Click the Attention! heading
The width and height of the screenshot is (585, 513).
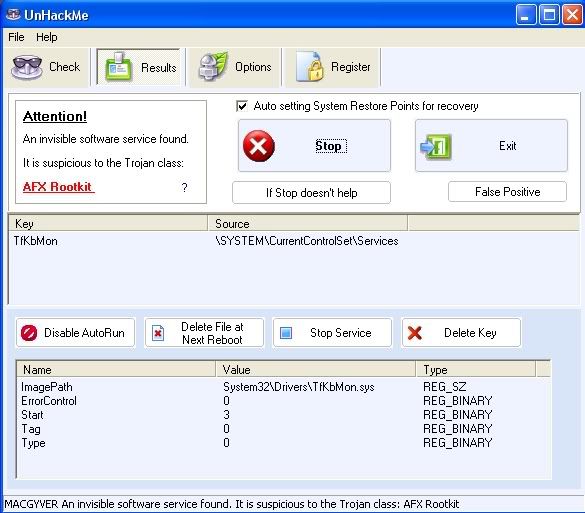55,116
